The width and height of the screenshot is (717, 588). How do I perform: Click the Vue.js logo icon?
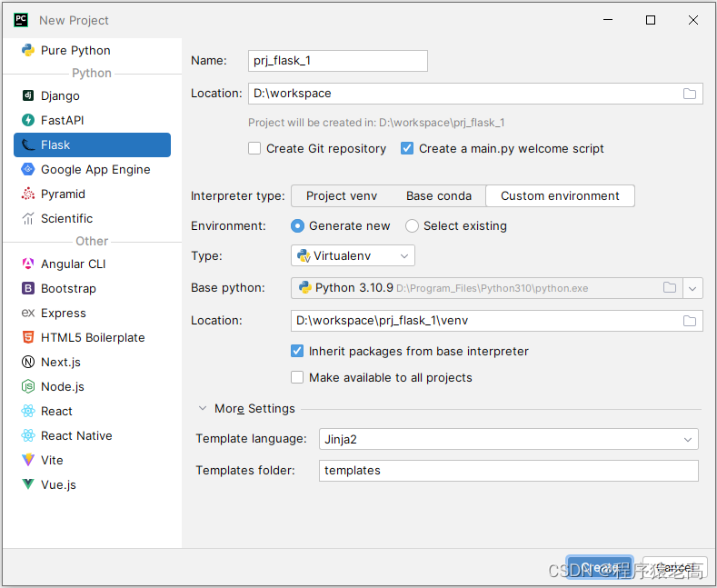[28, 484]
